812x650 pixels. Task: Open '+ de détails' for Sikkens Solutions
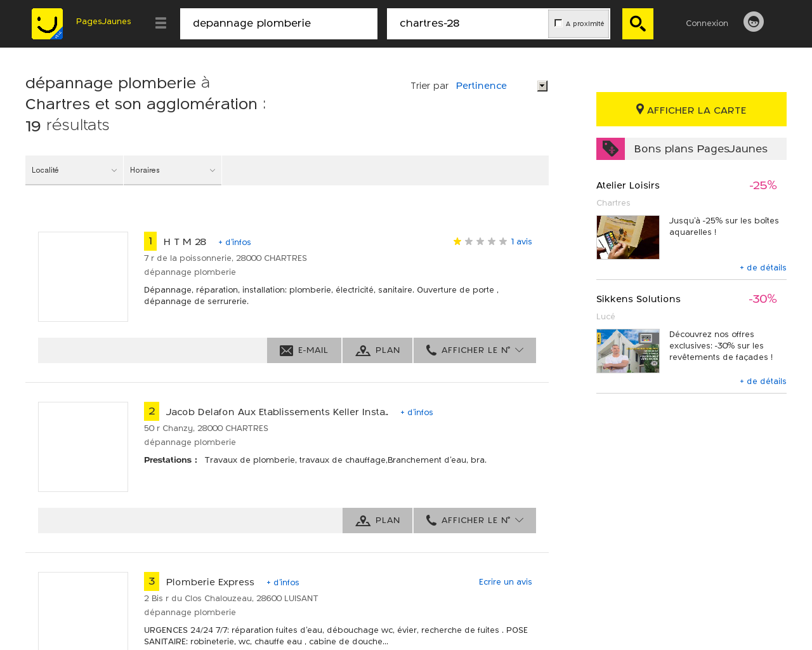click(x=763, y=381)
